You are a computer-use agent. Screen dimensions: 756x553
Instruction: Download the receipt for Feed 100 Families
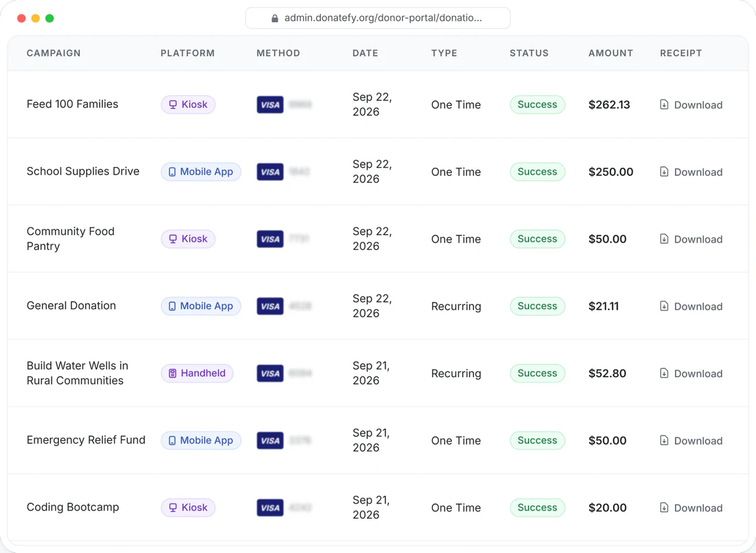click(691, 104)
